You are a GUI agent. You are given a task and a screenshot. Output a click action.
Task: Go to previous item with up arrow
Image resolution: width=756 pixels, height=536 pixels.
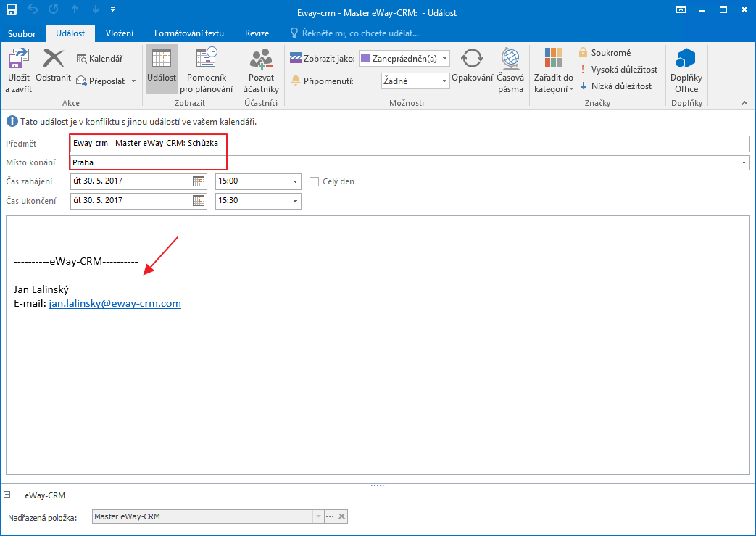click(74, 9)
